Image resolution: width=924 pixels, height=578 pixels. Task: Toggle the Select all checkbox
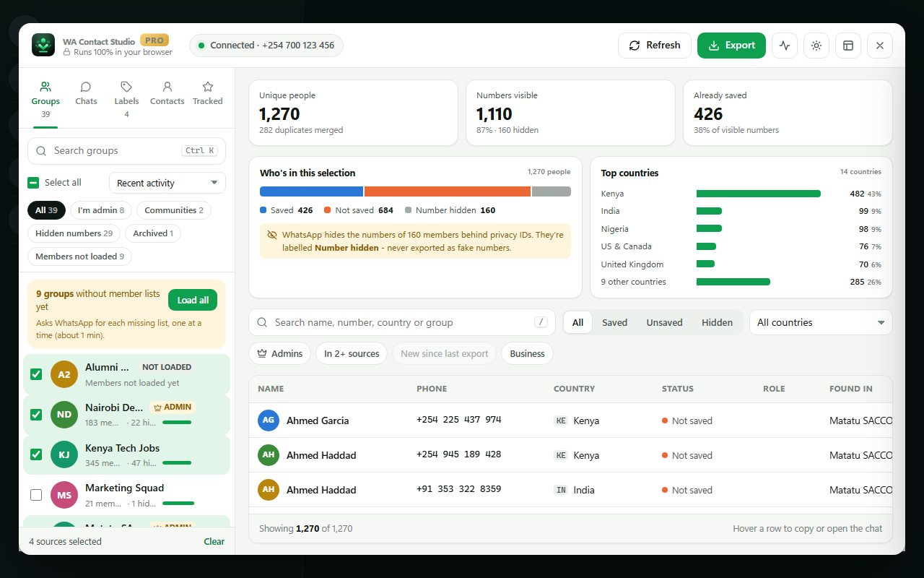tap(33, 183)
